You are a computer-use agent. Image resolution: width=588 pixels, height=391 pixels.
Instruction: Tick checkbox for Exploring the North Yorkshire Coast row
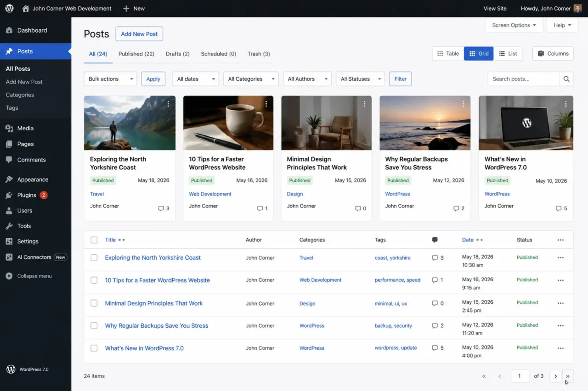(94, 258)
